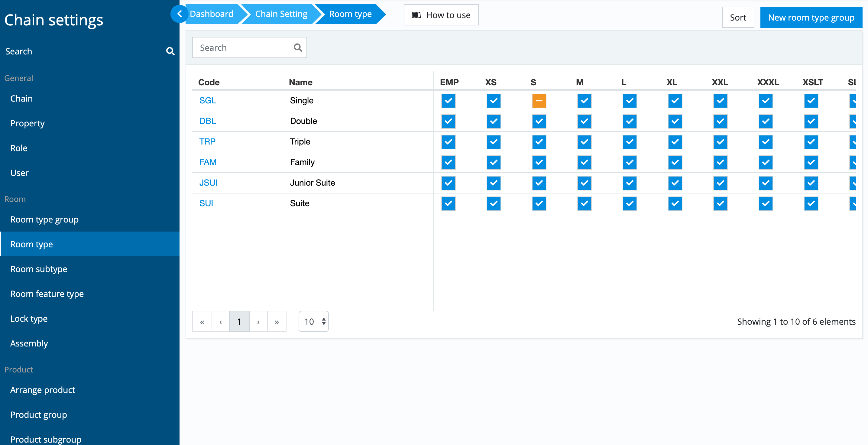The image size is (868, 445).
Task: Go to first page with double-left arrow
Action: [202, 322]
